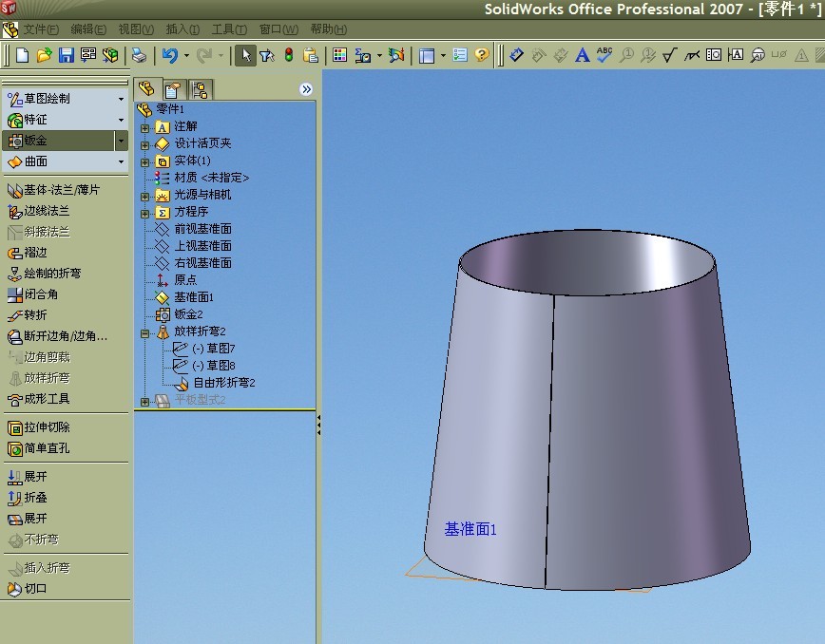The height and width of the screenshot is (644, 825).
Task: Click the Rebuild traffic light icon
Action: pyautogui.click(x=288, y=55)
